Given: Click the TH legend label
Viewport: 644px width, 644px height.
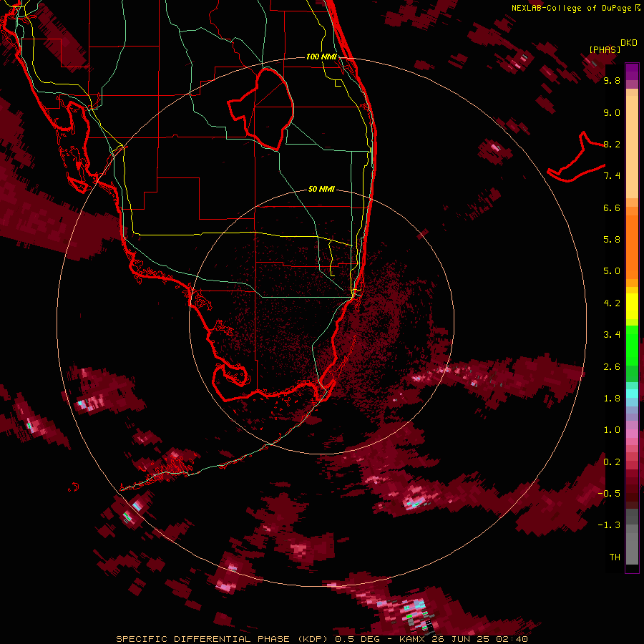Looking at the screenshot, I should pyautogui.click(x=615, y=557).
